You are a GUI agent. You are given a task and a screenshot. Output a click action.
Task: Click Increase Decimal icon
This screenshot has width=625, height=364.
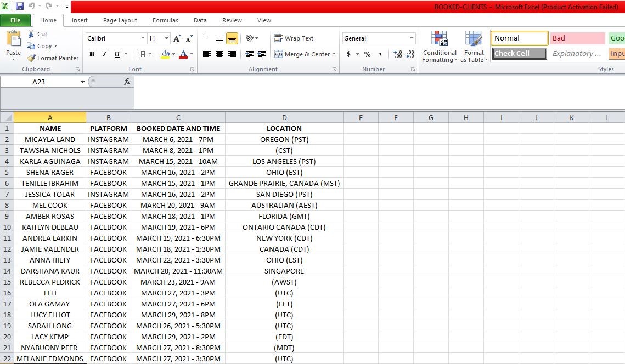pos(397,54)
